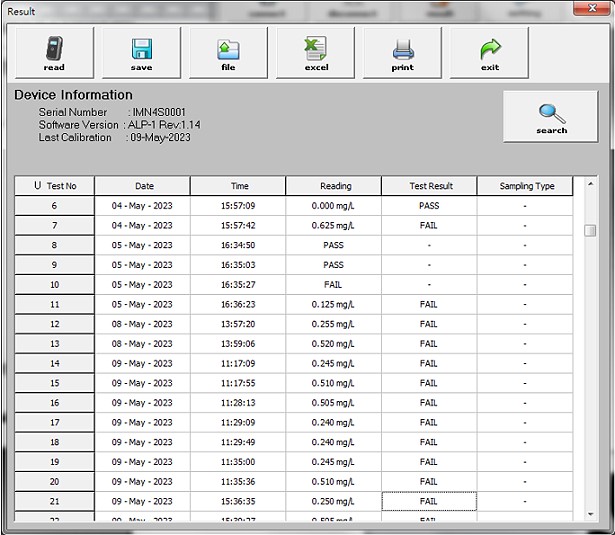The image size is (615, 535).
Task: Select row header for test 8
Action: pos(55,245)
